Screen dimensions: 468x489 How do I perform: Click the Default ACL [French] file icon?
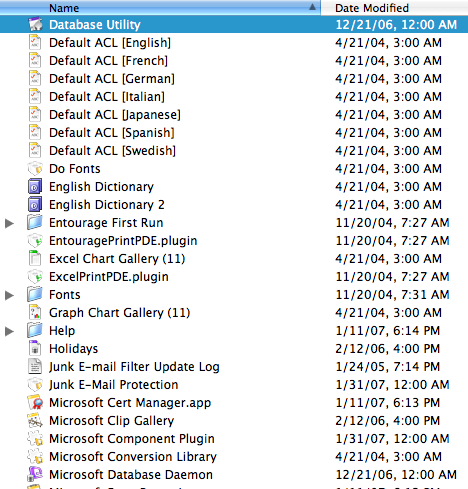click(35, 61)
